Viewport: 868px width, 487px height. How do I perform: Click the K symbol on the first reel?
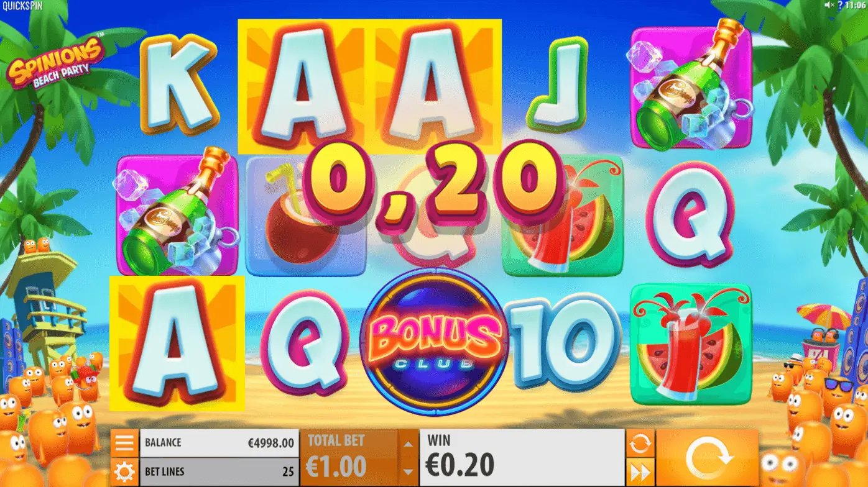(x=179, y=85)
